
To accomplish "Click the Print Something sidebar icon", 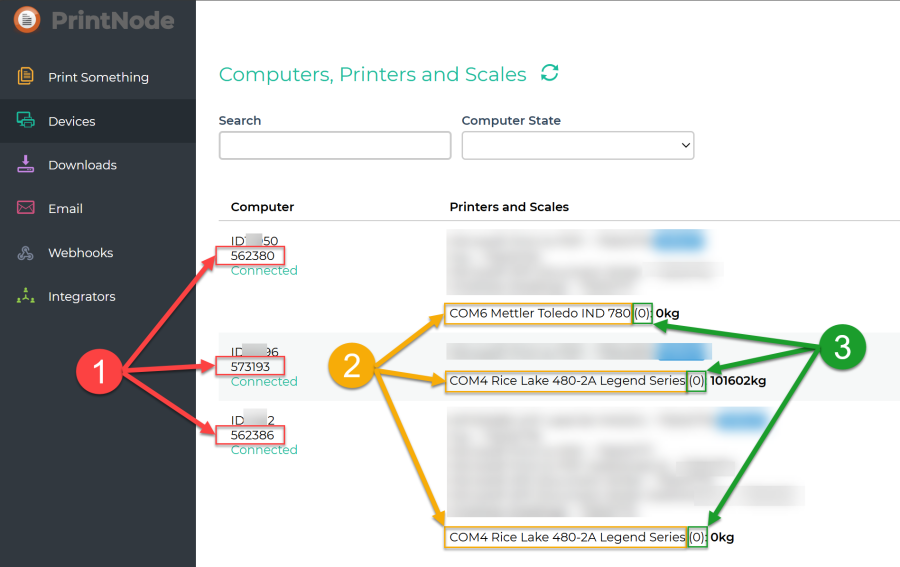I will (x=26, y=77).
